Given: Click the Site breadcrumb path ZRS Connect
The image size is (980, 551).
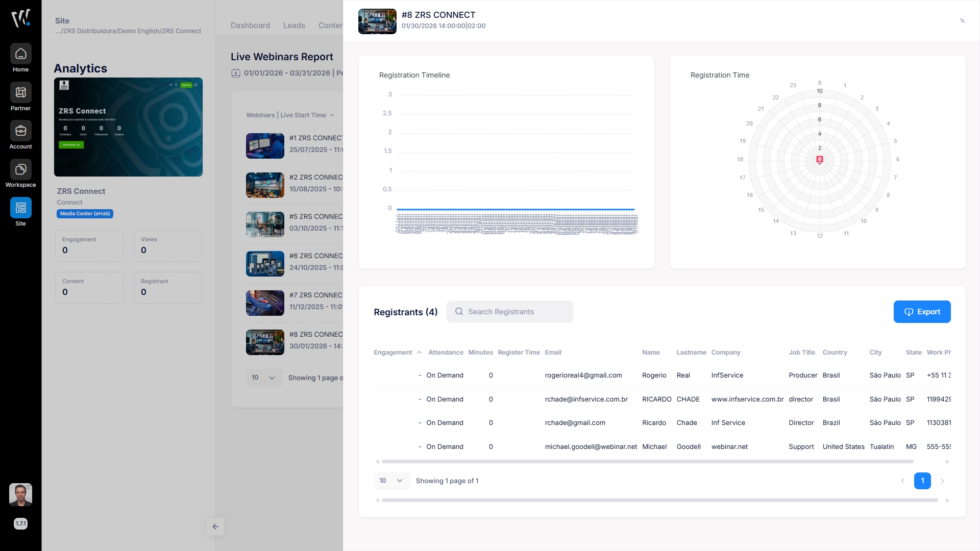Looking at the screenshot, I should (x=128, y=31).
